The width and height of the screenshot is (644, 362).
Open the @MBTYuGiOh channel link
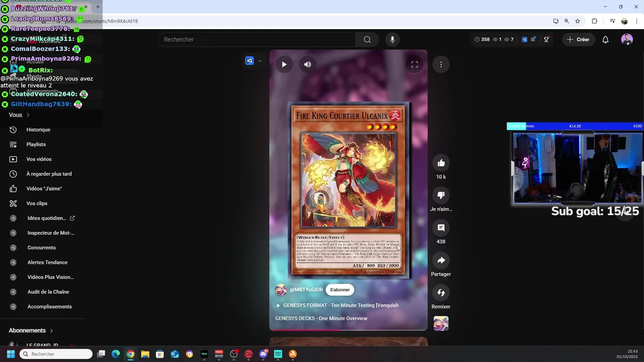pyautogui.click(x=306, y=290)
